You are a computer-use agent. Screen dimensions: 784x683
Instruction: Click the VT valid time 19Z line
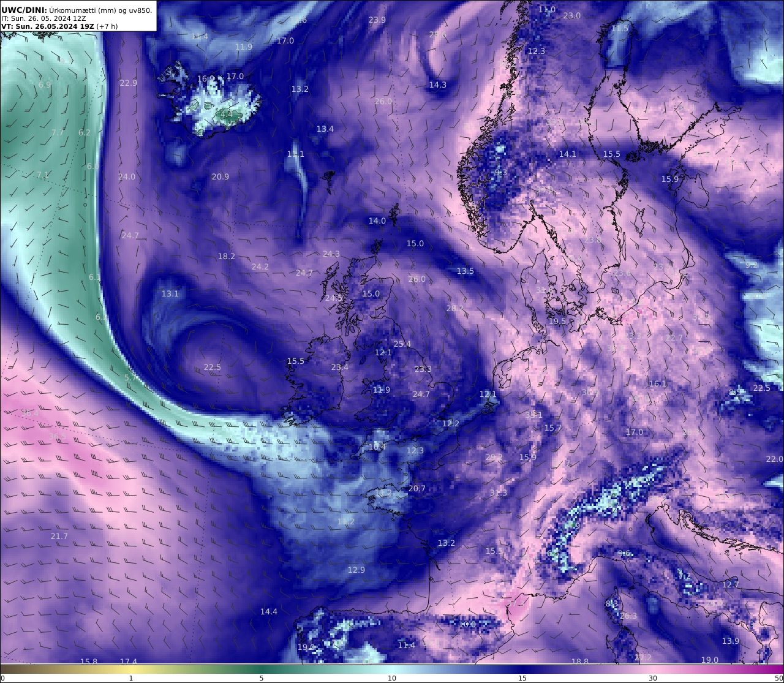point(59,26)
